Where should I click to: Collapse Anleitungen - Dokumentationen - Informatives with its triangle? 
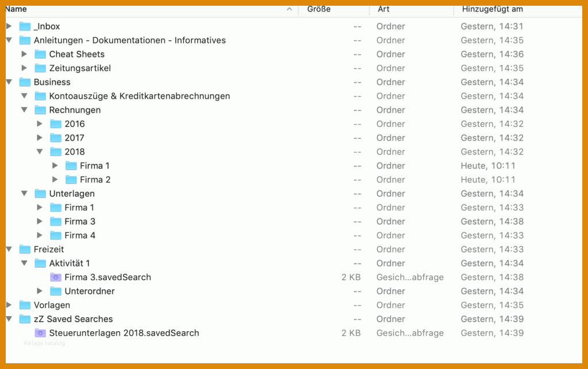point(9,40)
